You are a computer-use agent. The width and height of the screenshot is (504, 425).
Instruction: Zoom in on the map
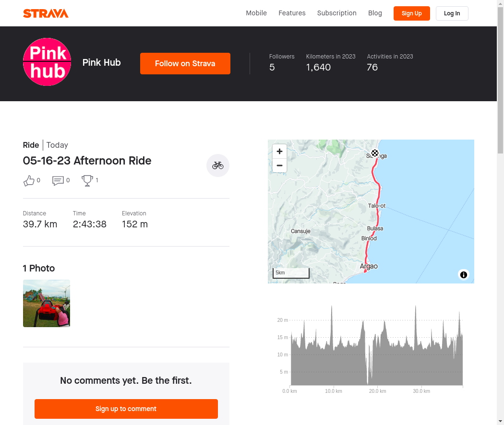[x=279, y=152]
